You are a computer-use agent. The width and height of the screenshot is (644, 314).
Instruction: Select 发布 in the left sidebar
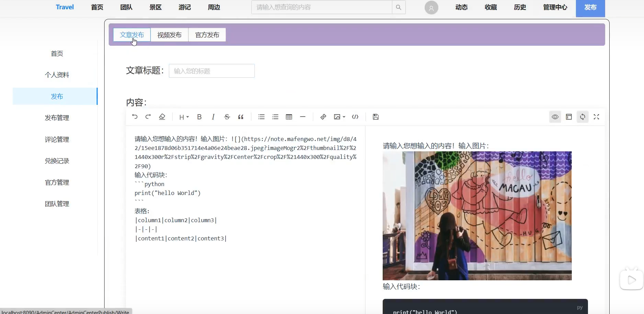[55, 96]
